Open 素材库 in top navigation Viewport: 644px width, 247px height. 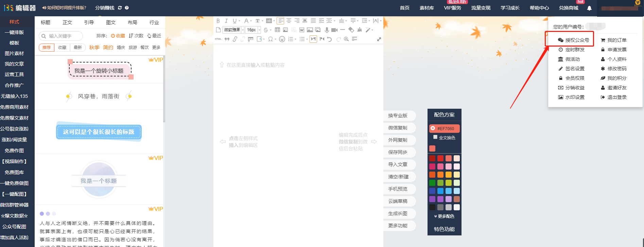[x=427, y=8]
